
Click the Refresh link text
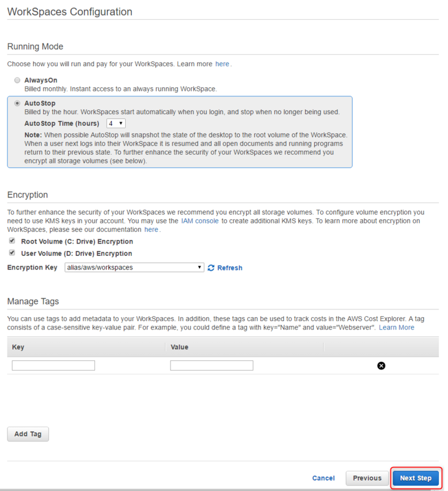pos(230,268)
